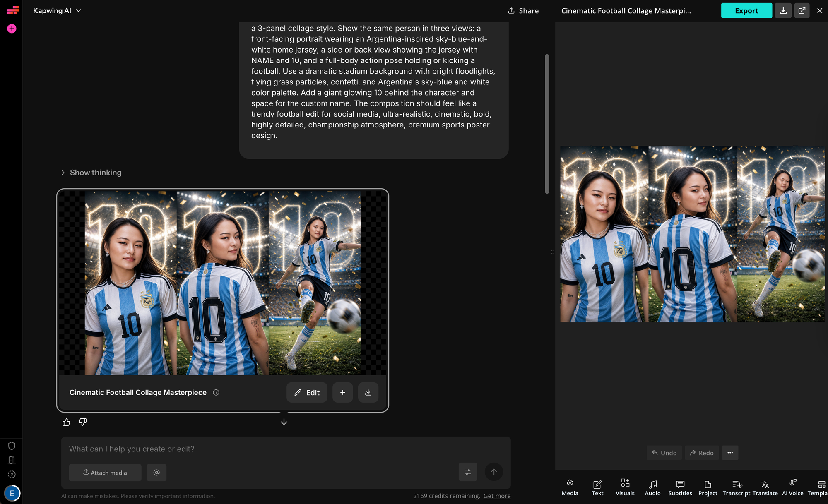Open the Transcript tab
The image size is (828, 504).
coord(737,487)
